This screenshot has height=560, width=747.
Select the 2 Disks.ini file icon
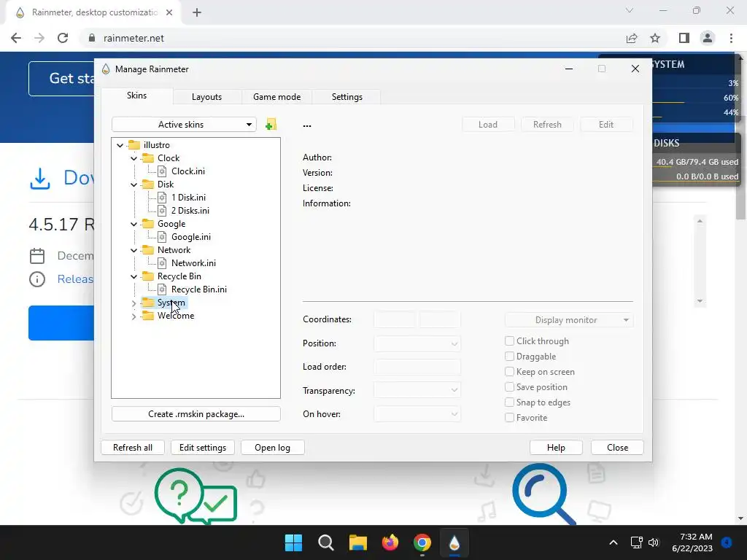coord(162,211)
